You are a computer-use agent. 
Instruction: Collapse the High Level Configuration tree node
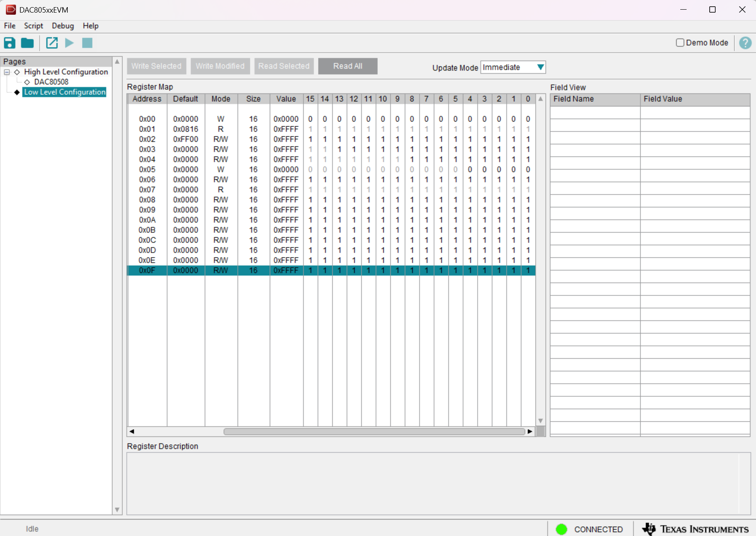(7, 72)
